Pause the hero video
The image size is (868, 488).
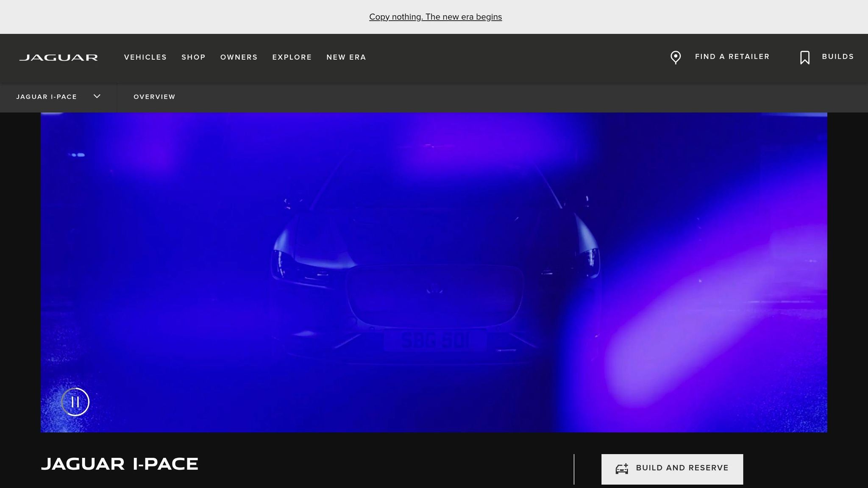[x=75, y=402]
